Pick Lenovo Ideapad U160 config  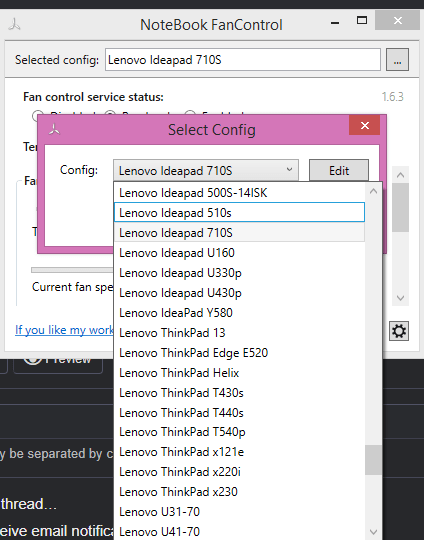point(239,252)
